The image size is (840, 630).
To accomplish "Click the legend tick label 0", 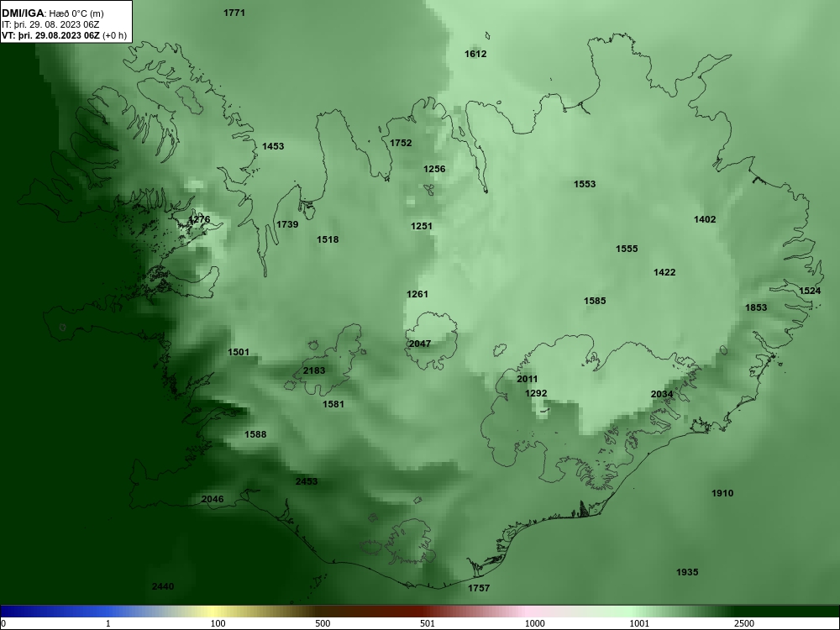I will [x=4, y=623].
